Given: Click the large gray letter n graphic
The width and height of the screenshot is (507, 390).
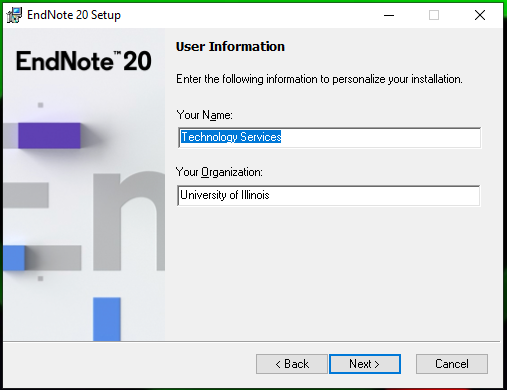Looking at the screenshot, I should 129,221.
